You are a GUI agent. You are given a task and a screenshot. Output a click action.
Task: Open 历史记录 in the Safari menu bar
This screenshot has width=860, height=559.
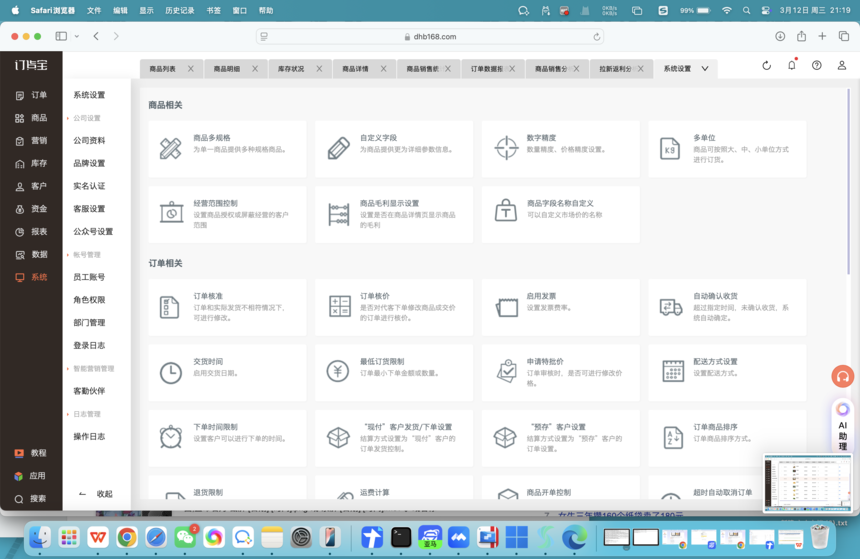(179, 10)
